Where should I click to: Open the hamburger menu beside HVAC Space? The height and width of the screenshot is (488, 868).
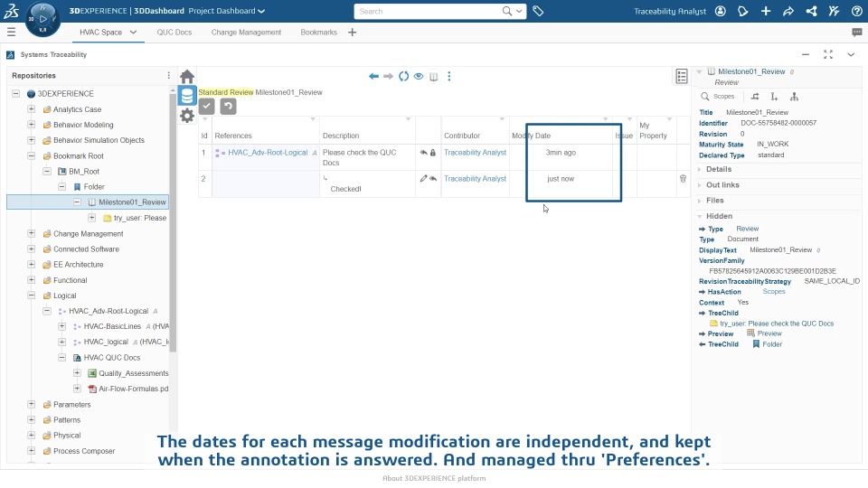(x=11, y=33)
